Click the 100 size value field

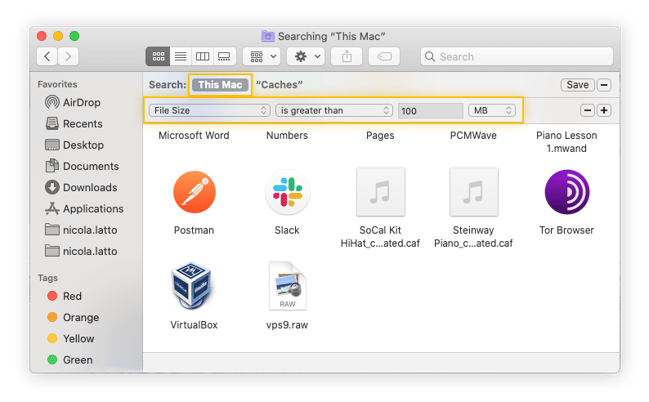coord(430,111)
